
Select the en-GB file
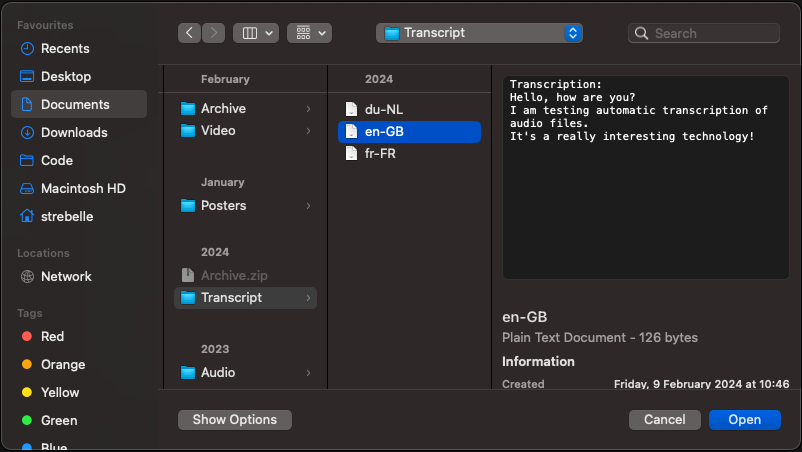[409, 131]
